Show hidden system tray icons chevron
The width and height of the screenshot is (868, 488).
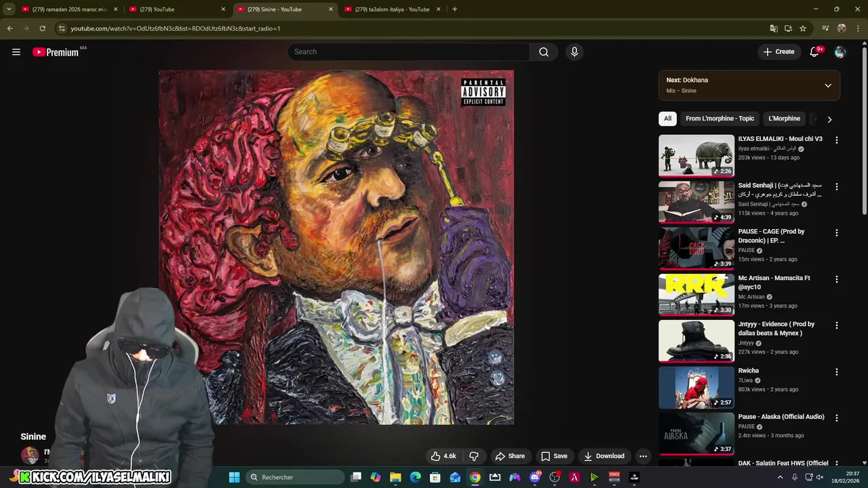tap(780, 477)
